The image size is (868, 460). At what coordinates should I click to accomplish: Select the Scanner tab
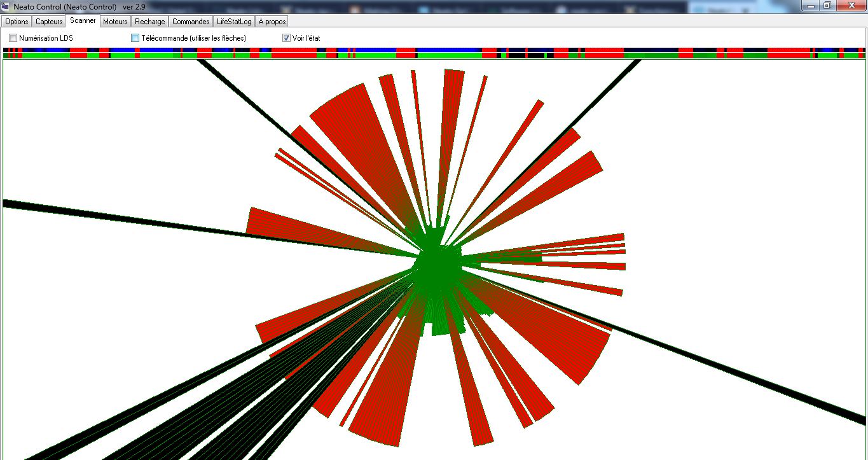[x=83, y=21]
